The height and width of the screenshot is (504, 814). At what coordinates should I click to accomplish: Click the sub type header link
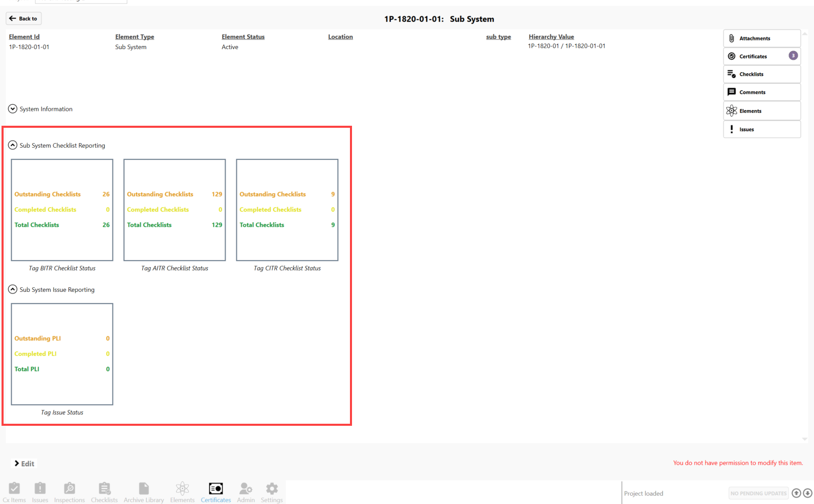498,37
